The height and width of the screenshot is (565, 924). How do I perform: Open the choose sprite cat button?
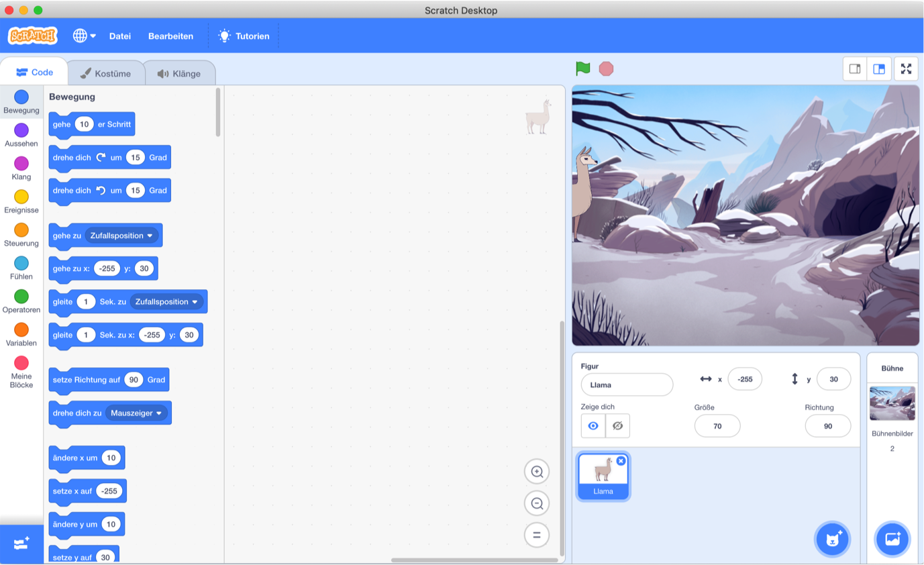click(832, 539)
